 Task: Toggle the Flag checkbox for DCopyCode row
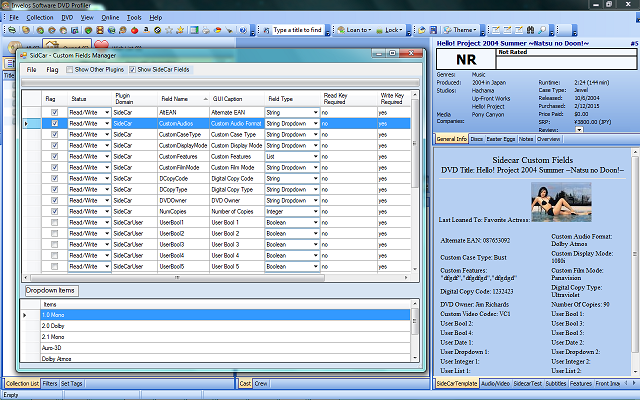(x=55, y=178)
